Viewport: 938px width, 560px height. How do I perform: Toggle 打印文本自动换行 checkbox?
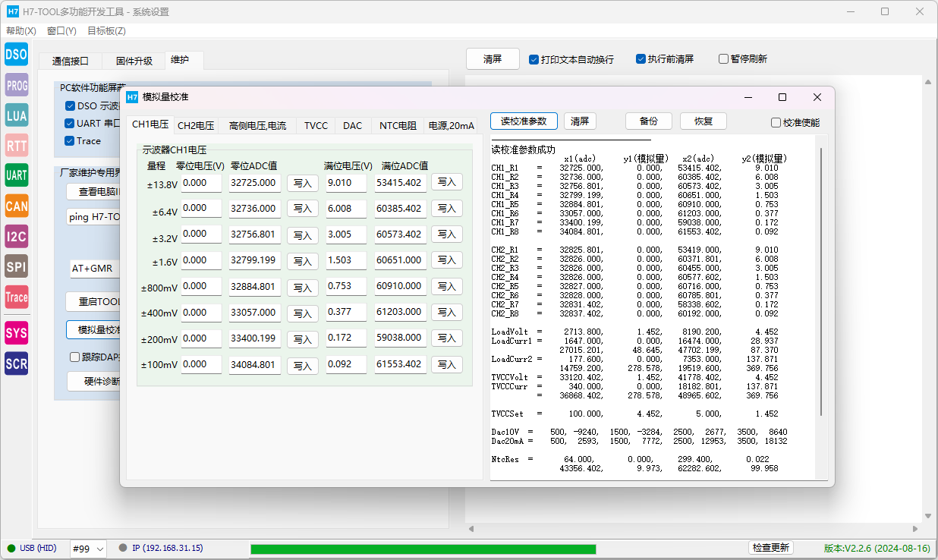coord(534,59)
